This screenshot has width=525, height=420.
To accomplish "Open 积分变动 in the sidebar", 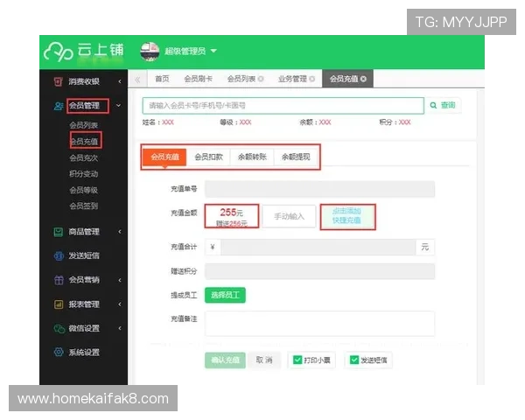I will [x=84, y=173].
